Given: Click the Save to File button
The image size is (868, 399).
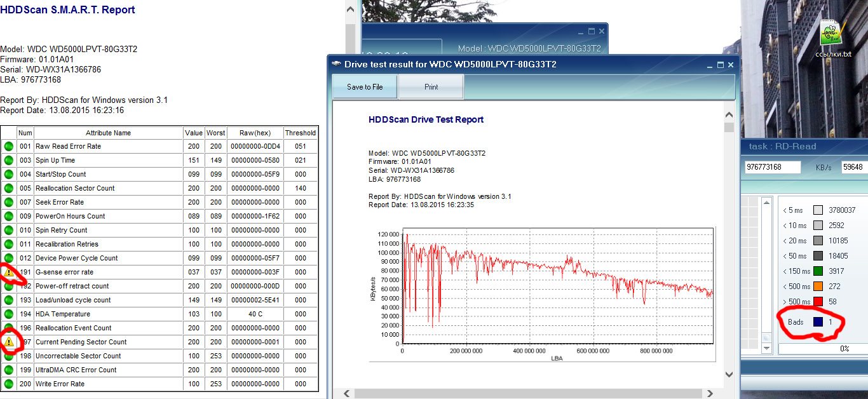Looking at the screenshot, I should click(365, 87).
